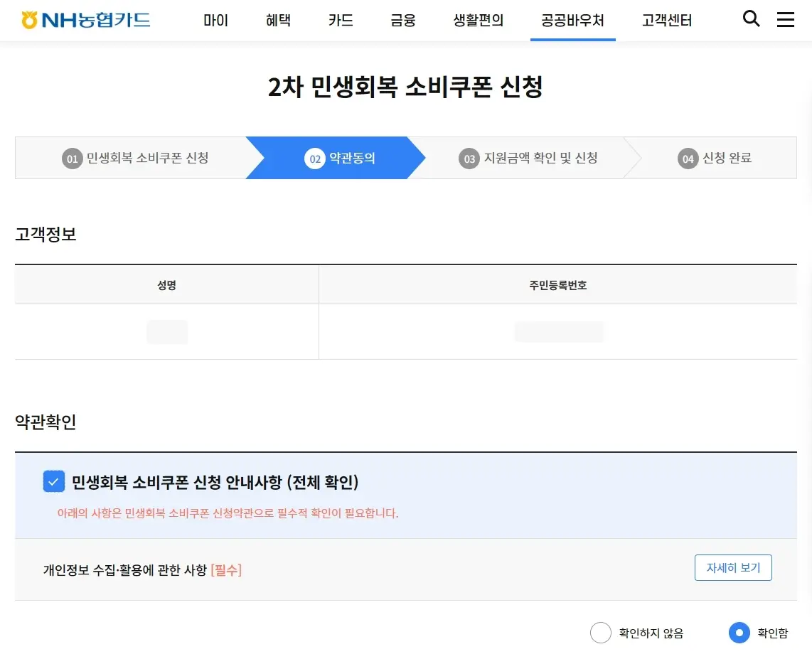This screenshot has width=812, height=654.
Task: Open the hamburger menu icon
Action: pyautogui.click(x=785, y=20)
